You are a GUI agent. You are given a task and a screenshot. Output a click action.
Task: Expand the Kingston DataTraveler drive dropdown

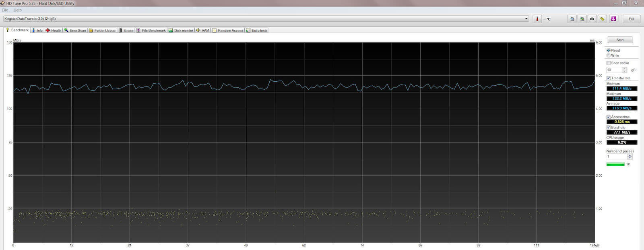point(526,19)
